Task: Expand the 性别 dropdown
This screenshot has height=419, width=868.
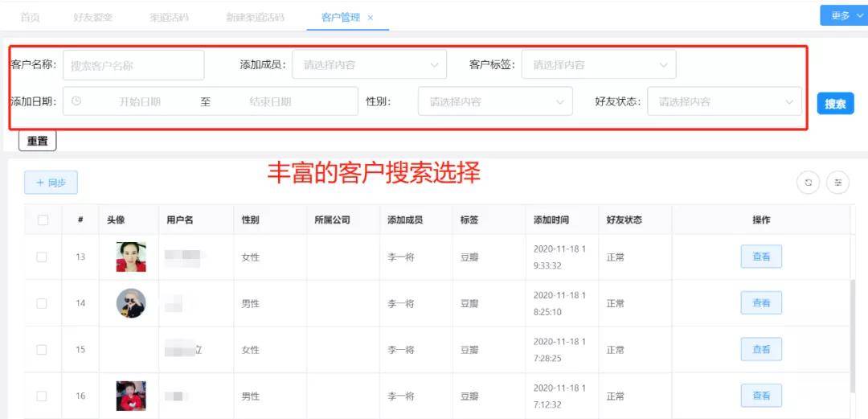Action: click(x=495, y=101)
